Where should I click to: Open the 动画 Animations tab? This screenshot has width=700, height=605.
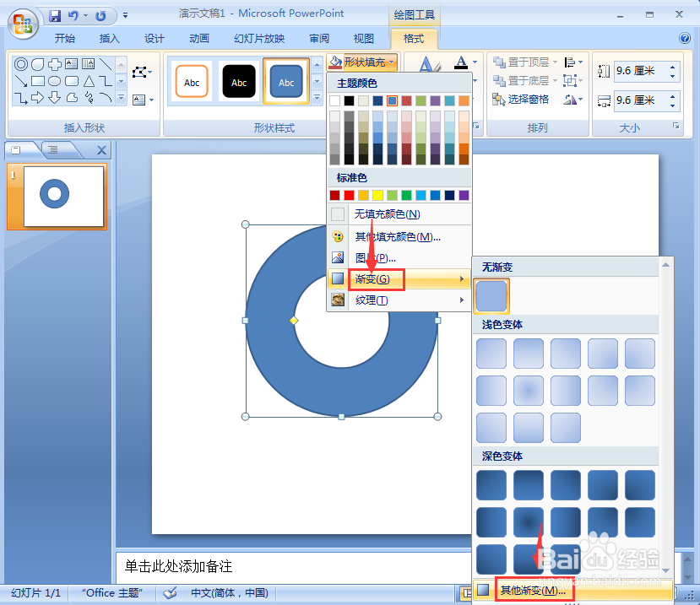pos(199,38)
